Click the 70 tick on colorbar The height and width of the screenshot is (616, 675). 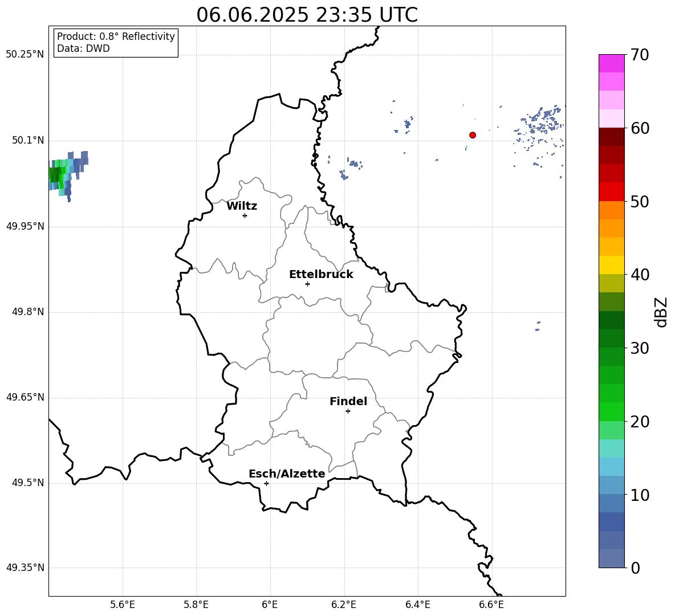coord(639,55)
